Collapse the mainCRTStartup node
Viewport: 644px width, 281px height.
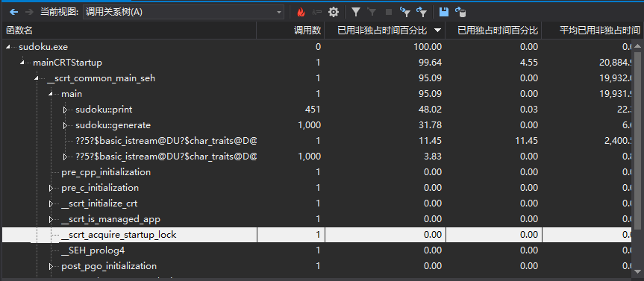[x=22, y=63]
